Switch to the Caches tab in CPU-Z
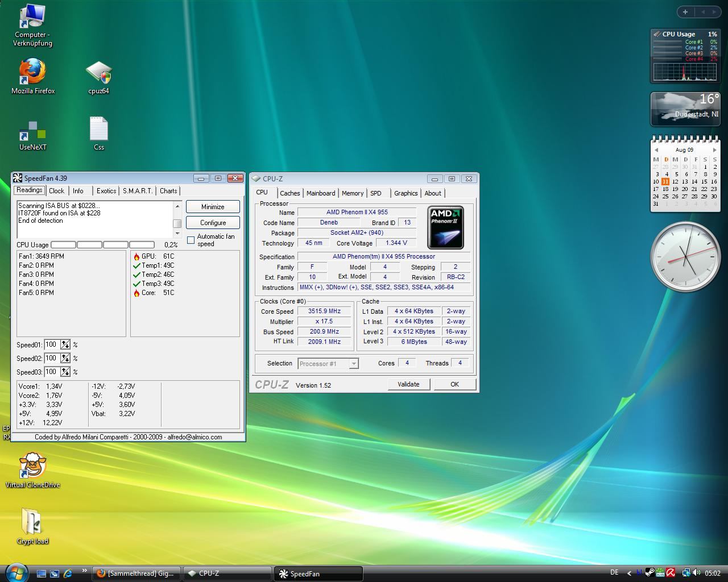728x582 pixels. (289, 193)
